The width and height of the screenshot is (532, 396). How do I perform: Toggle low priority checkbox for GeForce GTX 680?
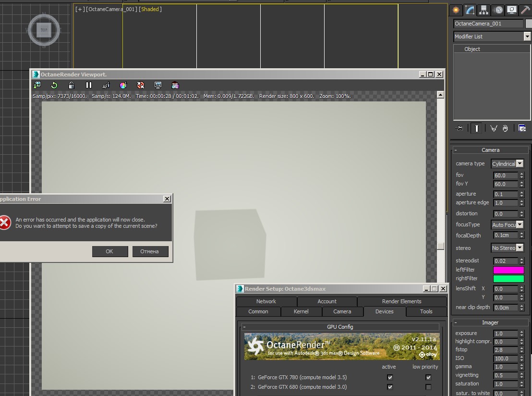[428, 387]
